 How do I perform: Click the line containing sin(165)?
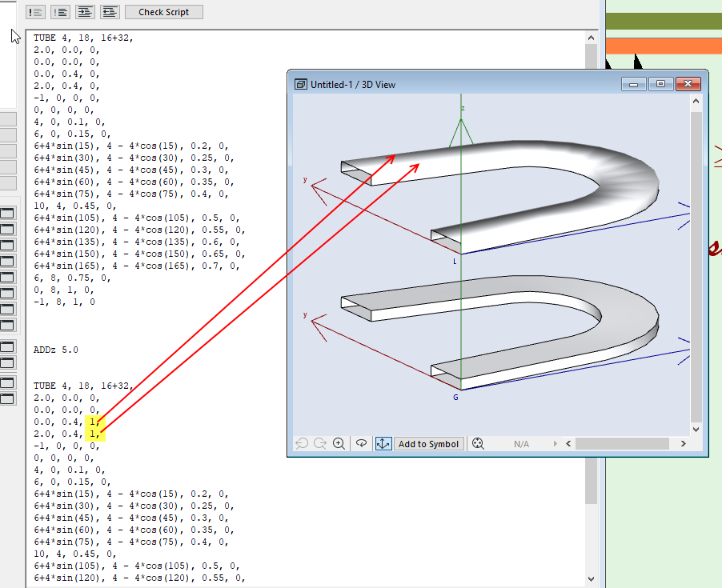point(137,266)
